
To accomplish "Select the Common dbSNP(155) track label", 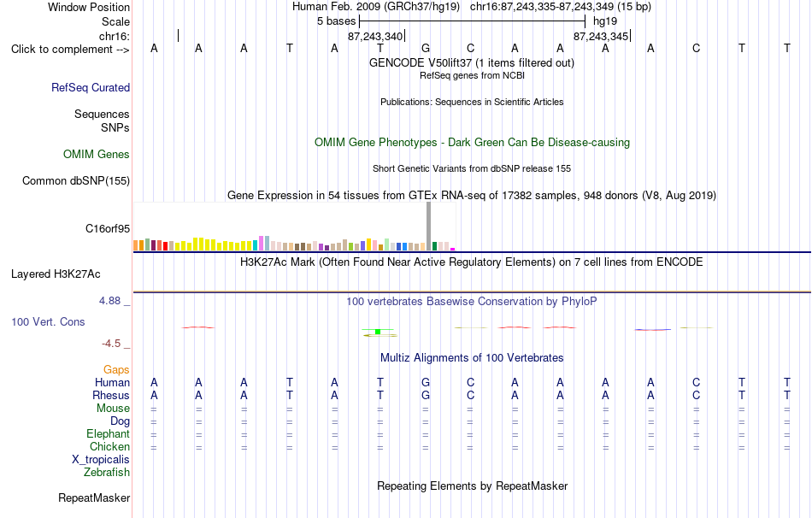I will 76,180.
